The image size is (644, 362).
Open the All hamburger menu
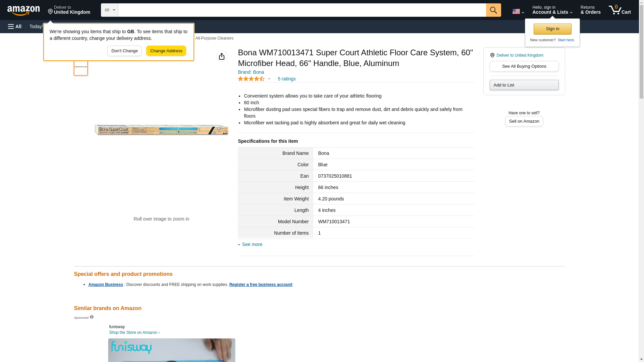click(x=15, y=26)
